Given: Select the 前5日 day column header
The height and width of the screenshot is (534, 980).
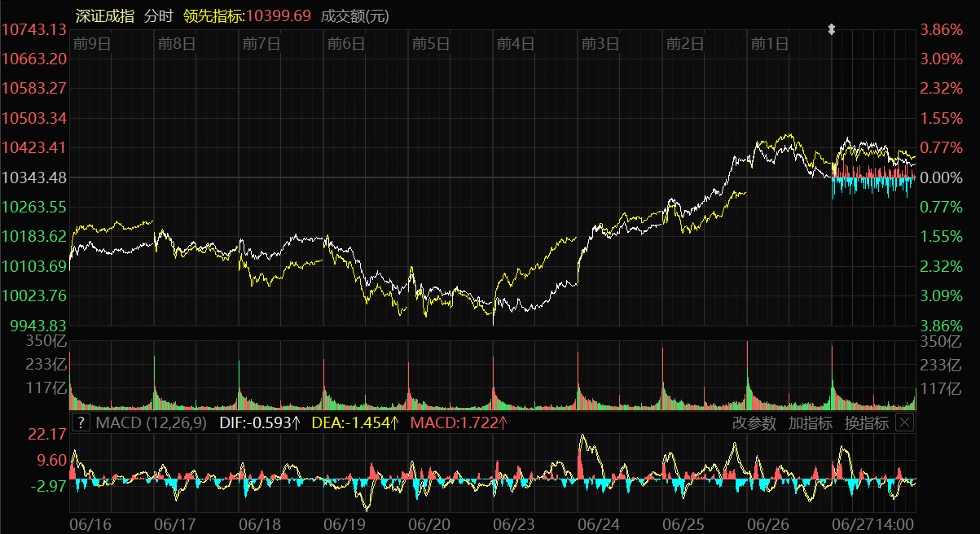Looking at the screenshot, I should (x=431, y=43).
